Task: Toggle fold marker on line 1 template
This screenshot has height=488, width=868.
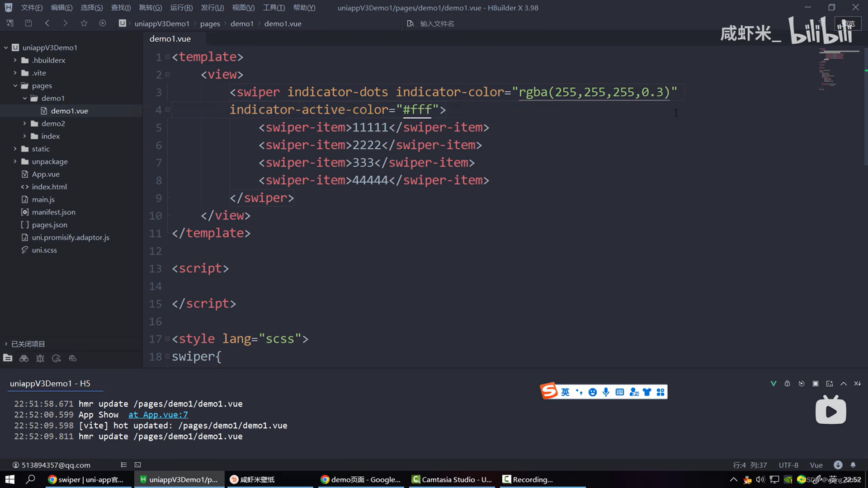Action: [x=167, y=57]
